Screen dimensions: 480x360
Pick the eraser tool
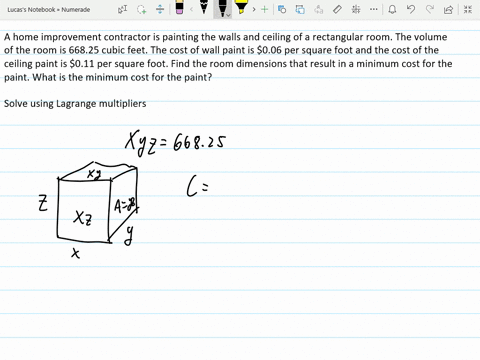179,8
